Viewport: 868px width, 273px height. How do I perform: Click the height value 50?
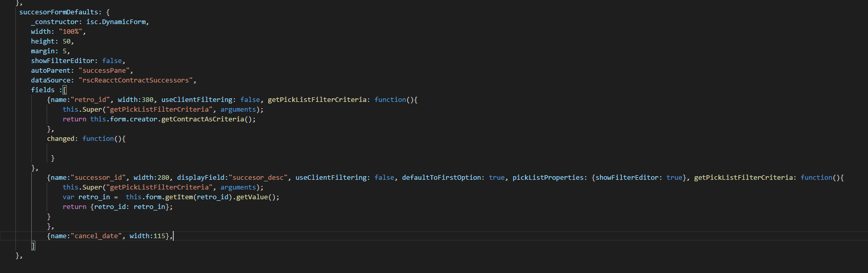tap(67, 41)
